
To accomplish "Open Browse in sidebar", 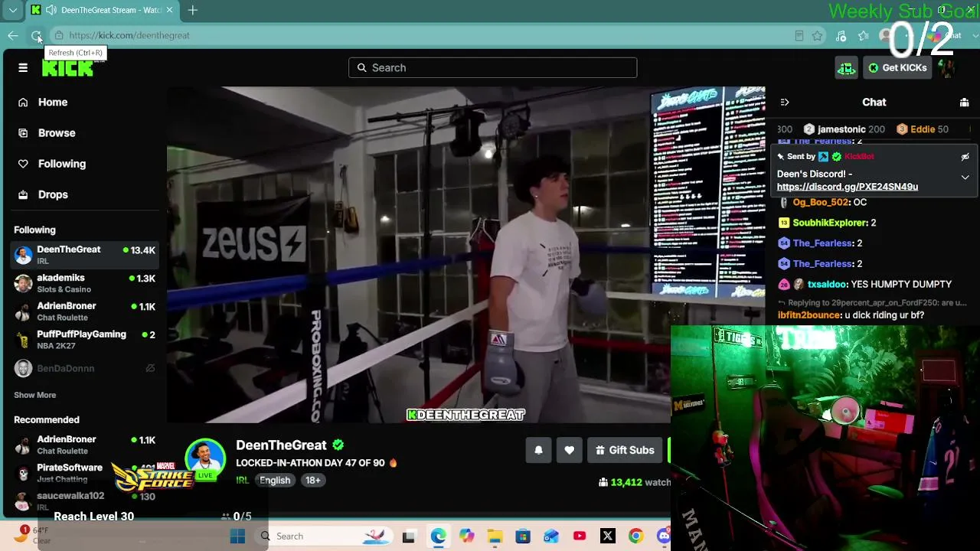I will (x=57, y=133).
